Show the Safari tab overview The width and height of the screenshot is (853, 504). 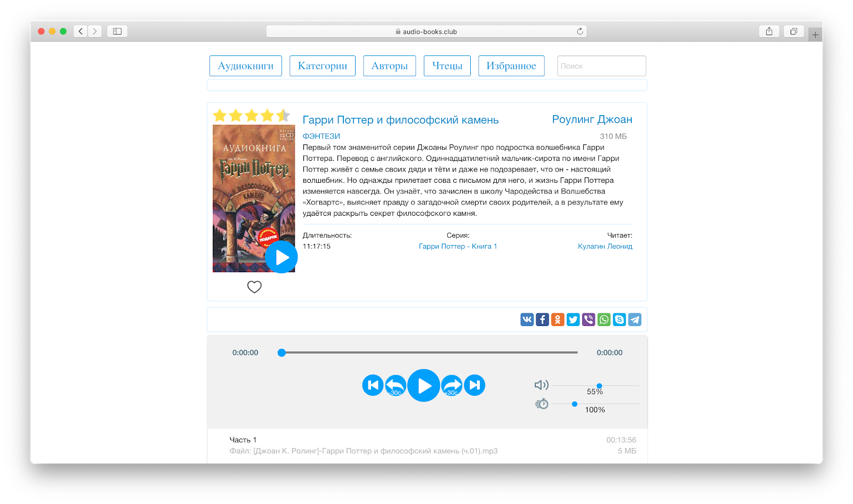(794, 31)
